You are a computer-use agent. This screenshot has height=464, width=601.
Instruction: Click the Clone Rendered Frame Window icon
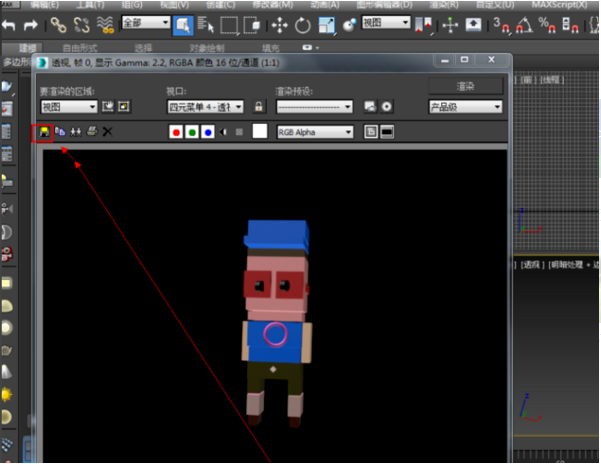(x=76, y=132)
